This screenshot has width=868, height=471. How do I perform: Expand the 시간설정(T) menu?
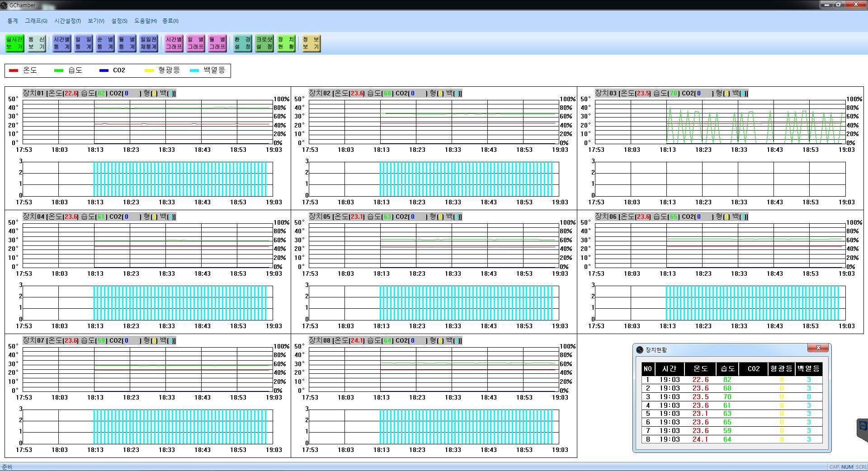tap(67, 21)
